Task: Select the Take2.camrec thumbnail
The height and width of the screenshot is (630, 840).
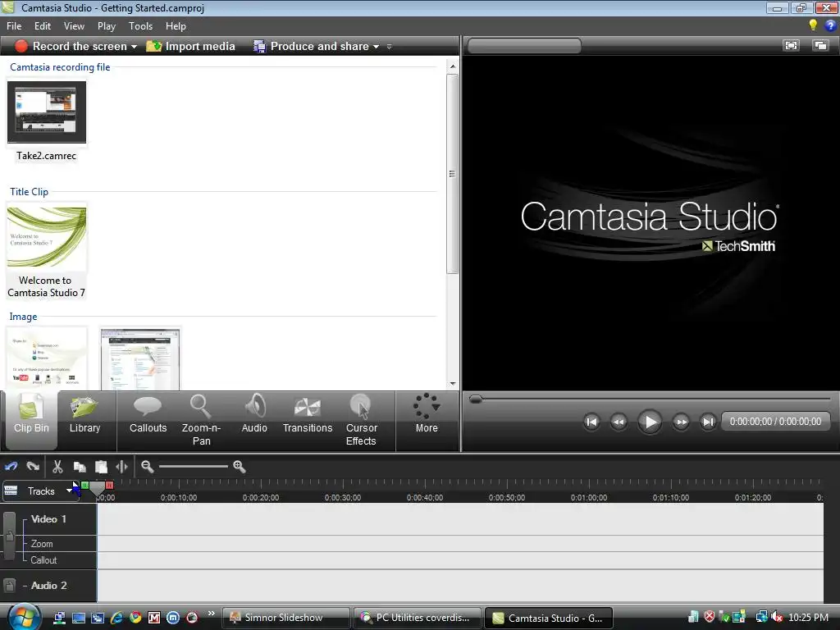Action: click(47, 112)
